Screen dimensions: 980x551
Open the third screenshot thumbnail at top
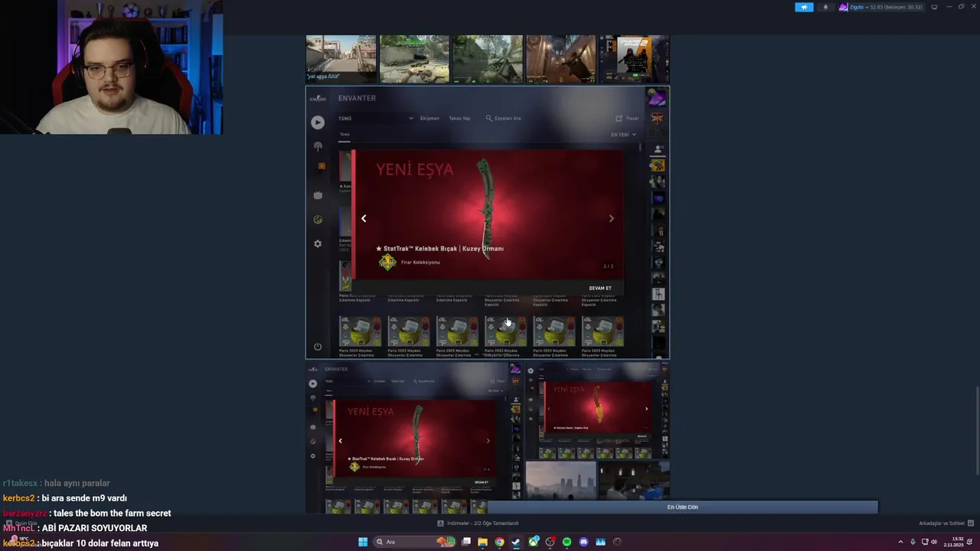pos(487,59)
